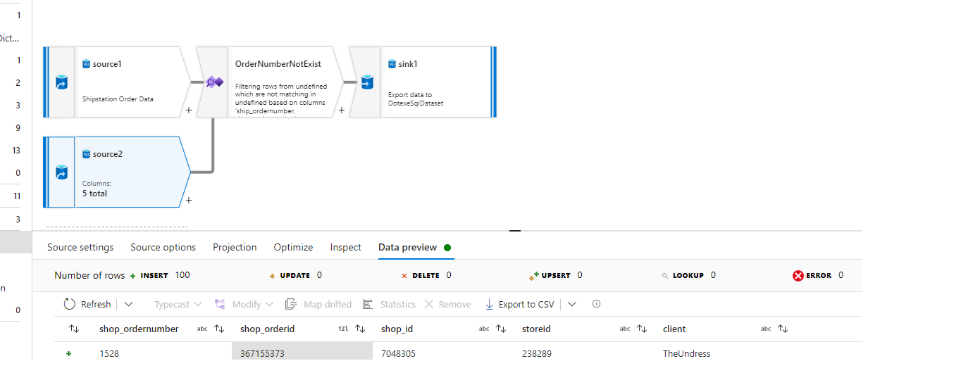This screenshot has height=380, width=980.
Task: Select cell value 238289
Action: pyautogui.click(x=537, y=354)
